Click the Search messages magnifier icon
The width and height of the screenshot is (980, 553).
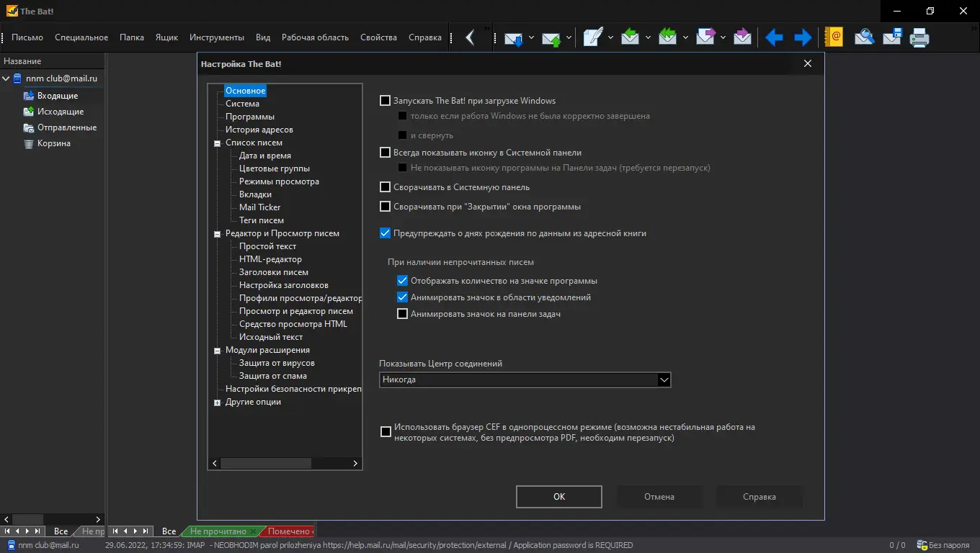coord(864,37)
